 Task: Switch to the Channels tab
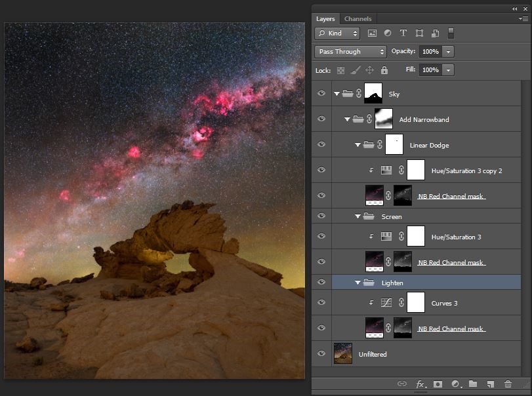pos(358,19)
